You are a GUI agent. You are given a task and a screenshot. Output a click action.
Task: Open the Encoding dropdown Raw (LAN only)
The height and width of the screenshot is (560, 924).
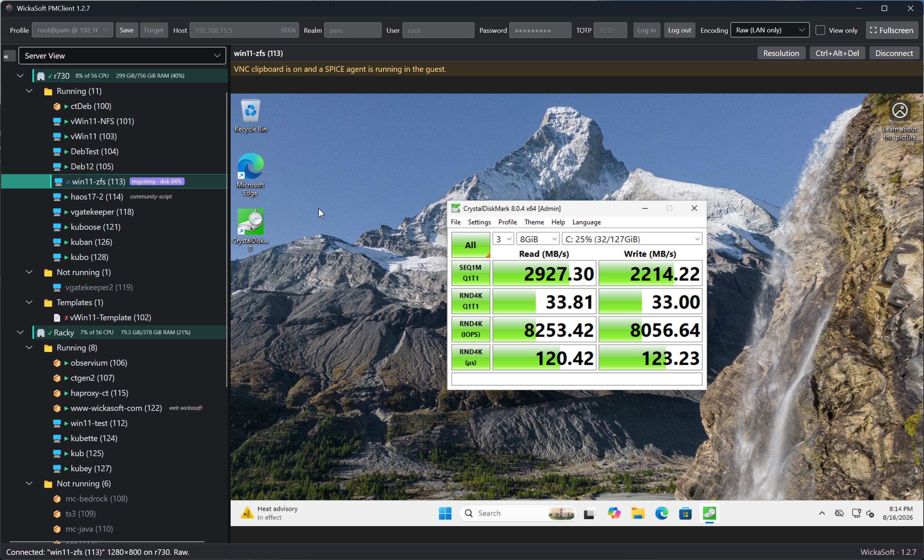tap(770, 30)
